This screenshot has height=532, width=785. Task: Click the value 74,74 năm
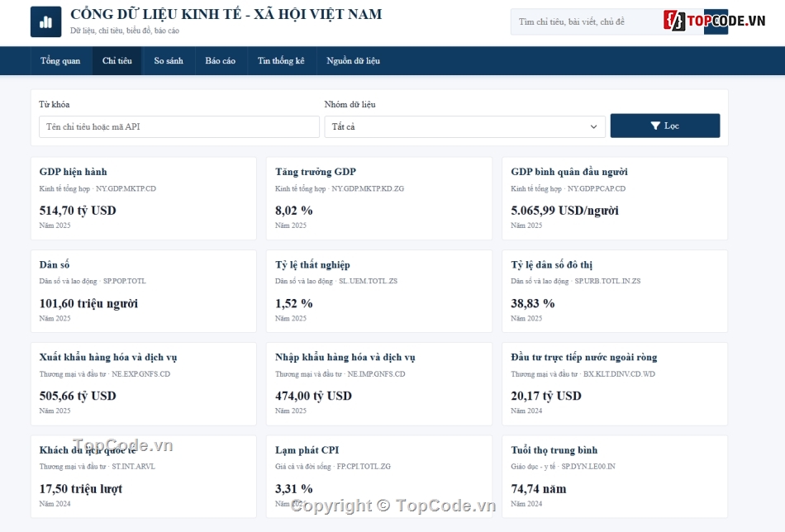point(539,489)
